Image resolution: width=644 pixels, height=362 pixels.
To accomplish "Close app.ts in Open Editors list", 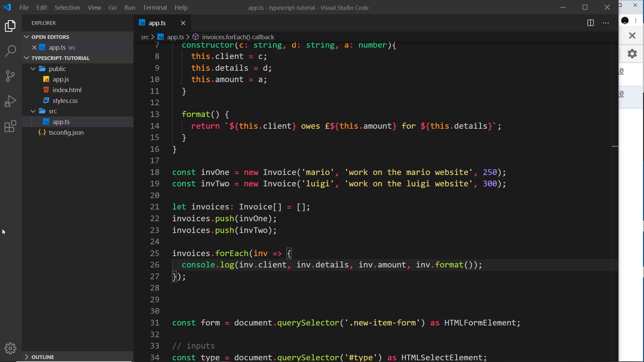I will point(34,48).
